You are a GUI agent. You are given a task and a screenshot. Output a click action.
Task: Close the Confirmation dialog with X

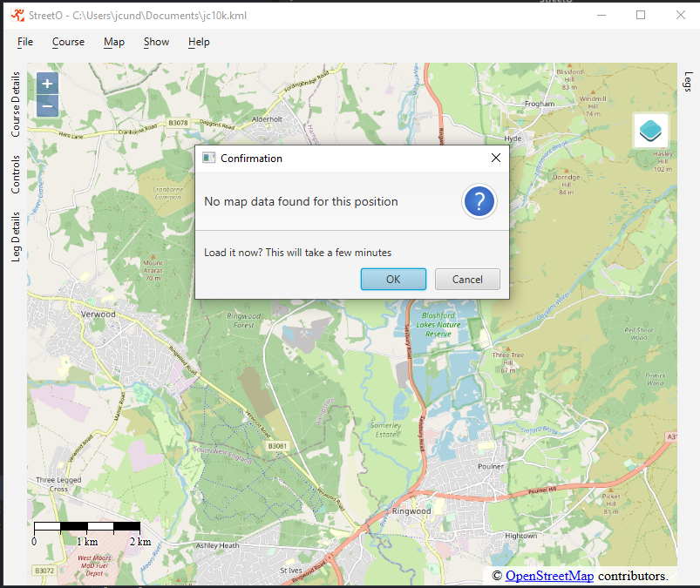495,159
